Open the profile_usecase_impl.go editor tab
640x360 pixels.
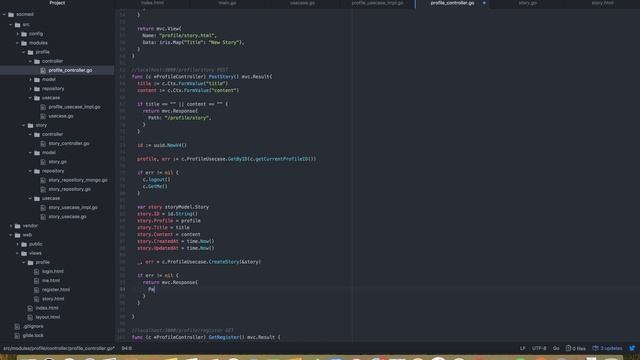(x=378, y=3)
